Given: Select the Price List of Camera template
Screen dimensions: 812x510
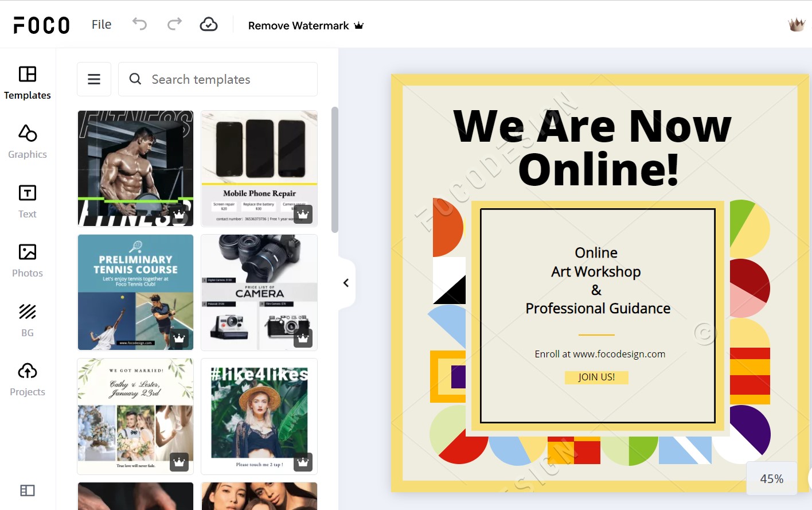Looking at the screenshot, I should tap(259, 293).
